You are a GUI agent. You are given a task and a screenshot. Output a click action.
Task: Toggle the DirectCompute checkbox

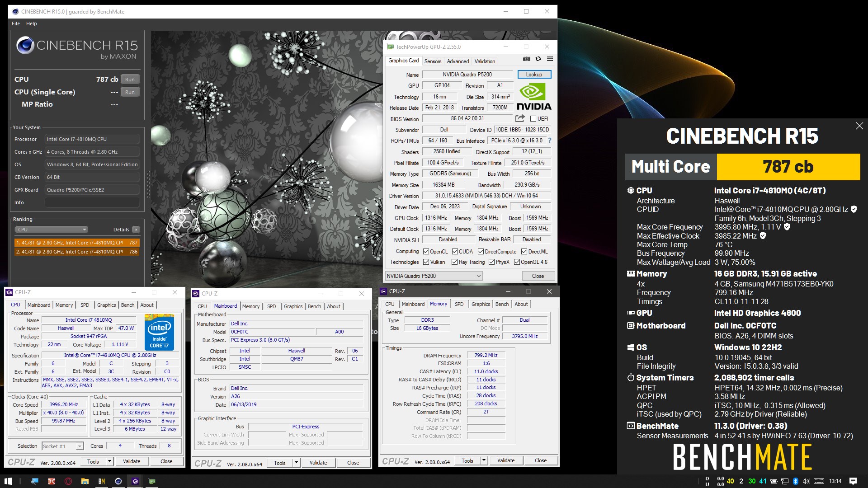click(481, 252)
